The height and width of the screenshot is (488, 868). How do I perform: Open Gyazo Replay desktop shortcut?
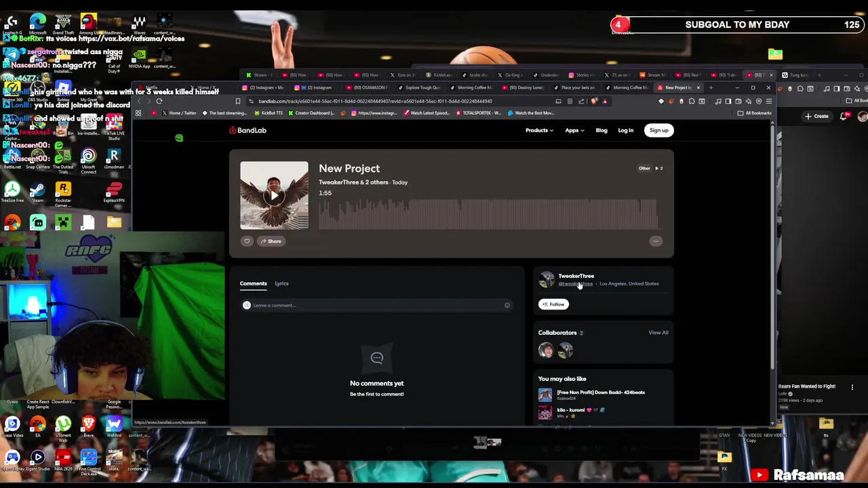coord(12,461)
